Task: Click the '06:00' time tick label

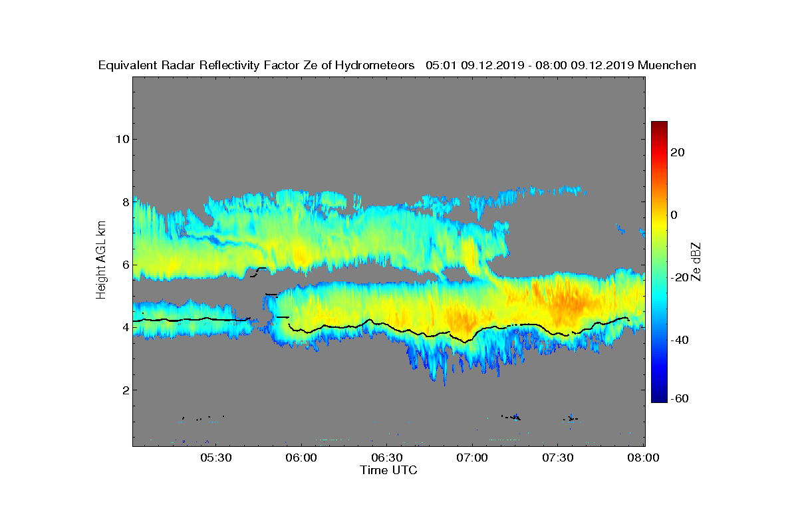Action: click(302, 458)
